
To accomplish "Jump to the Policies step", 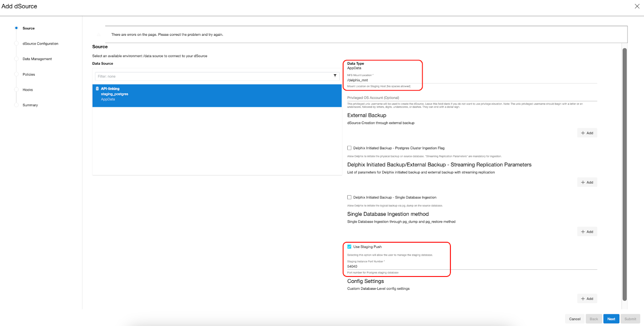I will 29,74.
